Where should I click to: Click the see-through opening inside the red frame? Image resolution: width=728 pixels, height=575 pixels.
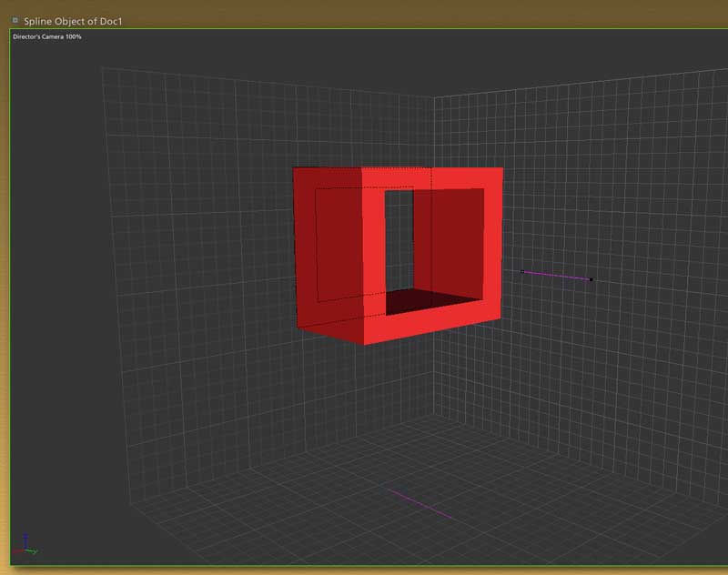coord(399,241)
